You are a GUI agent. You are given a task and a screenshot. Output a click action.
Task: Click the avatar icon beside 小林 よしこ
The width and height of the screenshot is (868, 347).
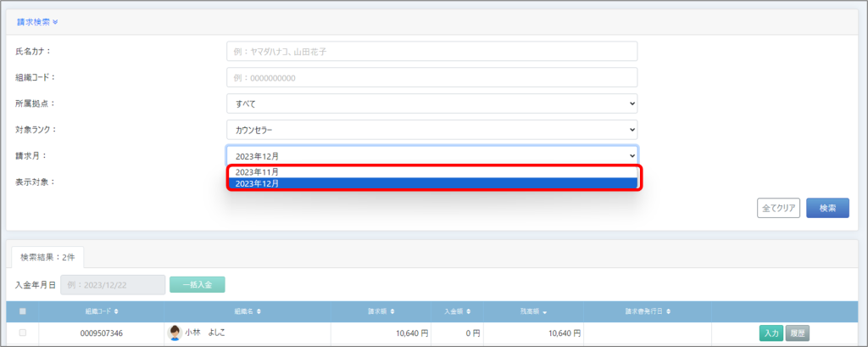point(175,333)
